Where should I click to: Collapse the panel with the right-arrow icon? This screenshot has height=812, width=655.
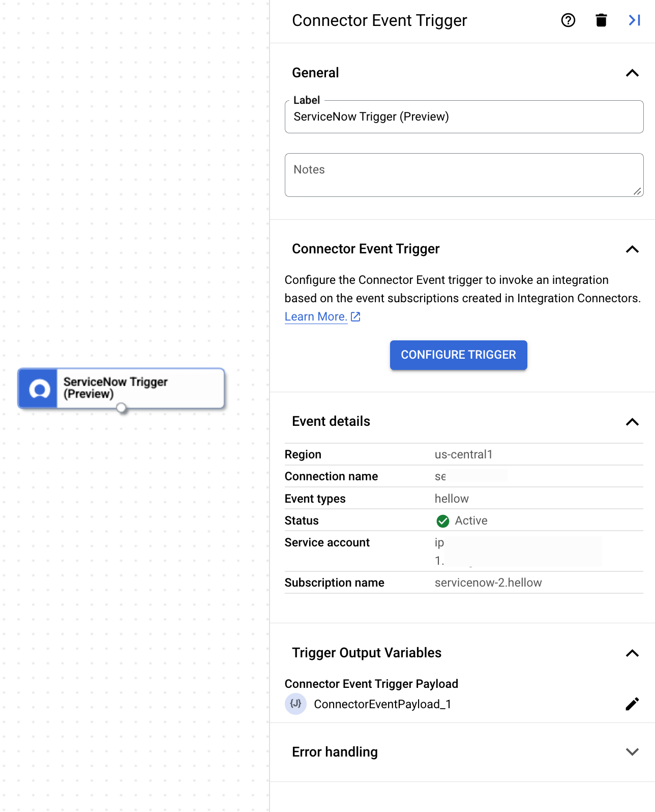[x=634, y=20]
